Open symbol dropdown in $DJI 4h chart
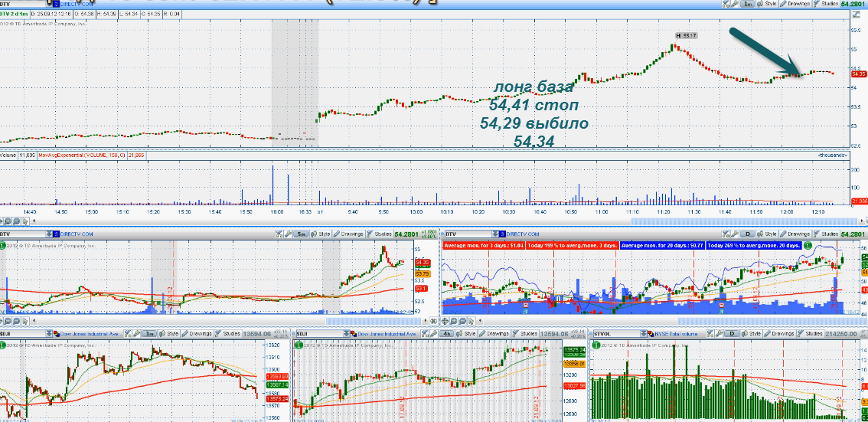The width and height of the screenshot is (868, 422). point(347,333)
